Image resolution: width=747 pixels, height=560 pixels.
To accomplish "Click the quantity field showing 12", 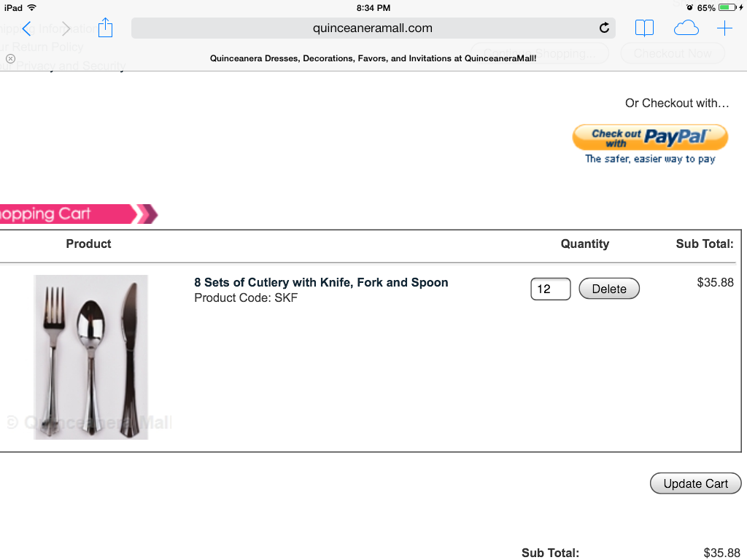I will (x=551, y=289).
